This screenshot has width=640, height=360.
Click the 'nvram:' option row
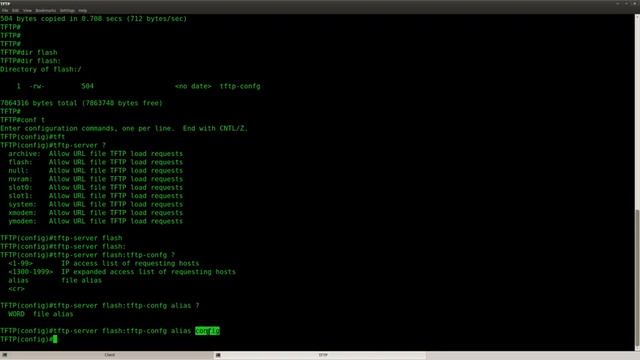click(96, 179)
